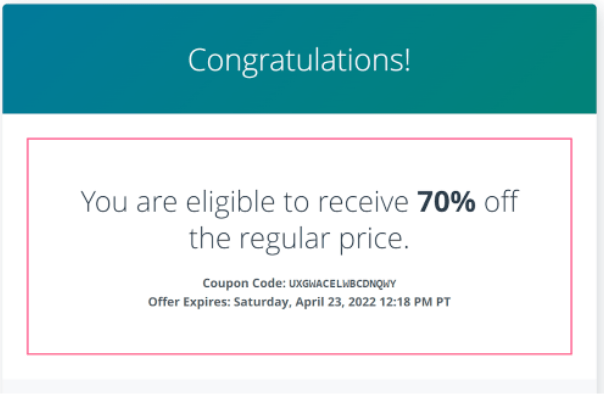Click the 'Offer Expires:' label

point(189,302)
